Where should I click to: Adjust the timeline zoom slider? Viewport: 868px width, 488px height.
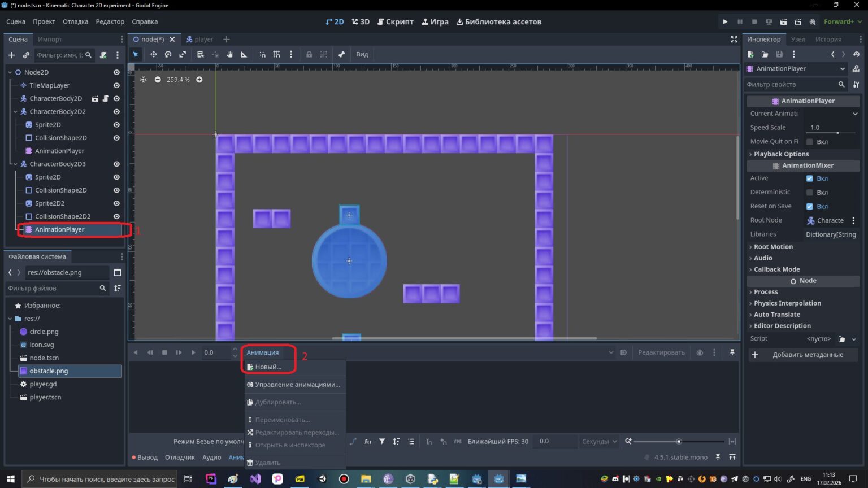679,441
